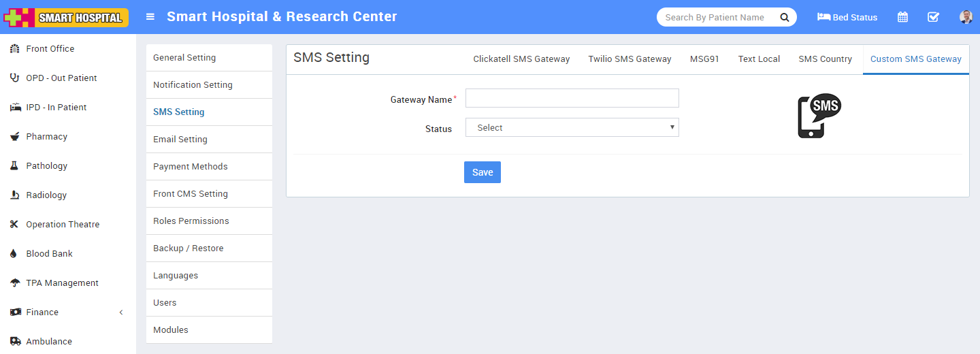Click the Save button
980x354 pixels.
click(483, 172)
